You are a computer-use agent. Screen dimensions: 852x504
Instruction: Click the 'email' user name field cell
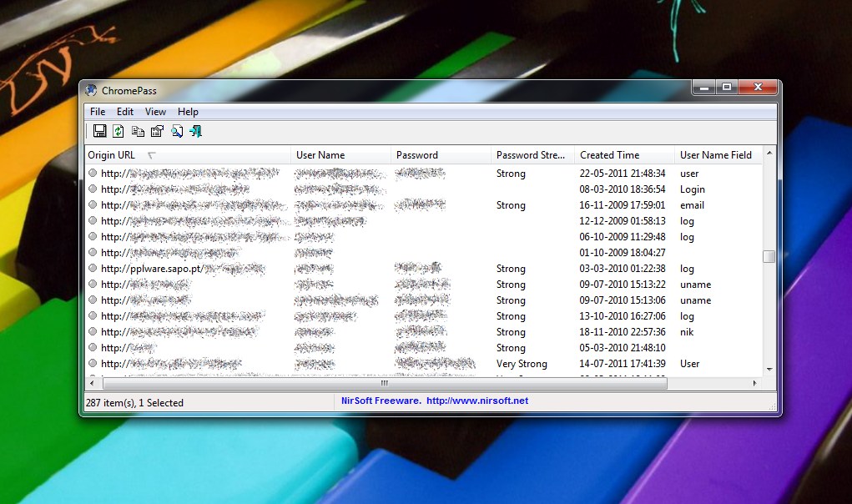pos(692,204)
